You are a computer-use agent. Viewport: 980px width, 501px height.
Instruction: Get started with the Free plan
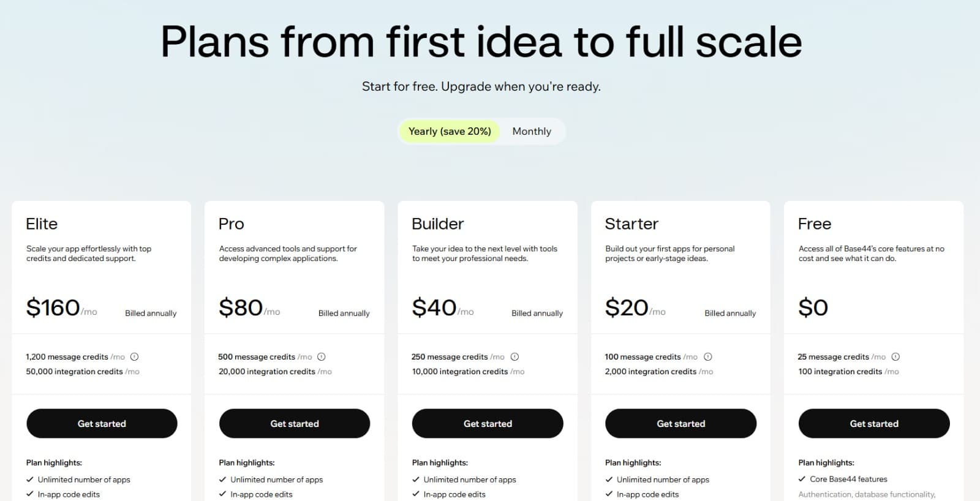(874, 423)
